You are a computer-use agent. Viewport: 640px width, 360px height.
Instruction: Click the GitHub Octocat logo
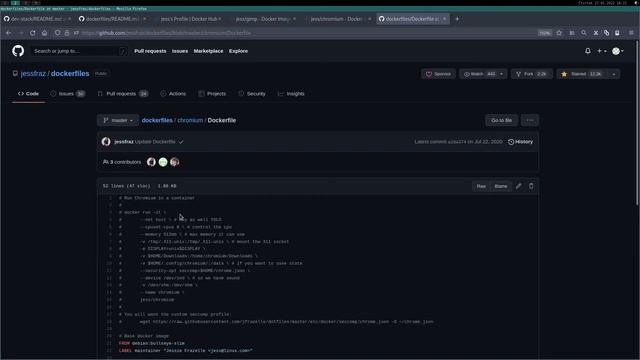[x=18, y=51]
